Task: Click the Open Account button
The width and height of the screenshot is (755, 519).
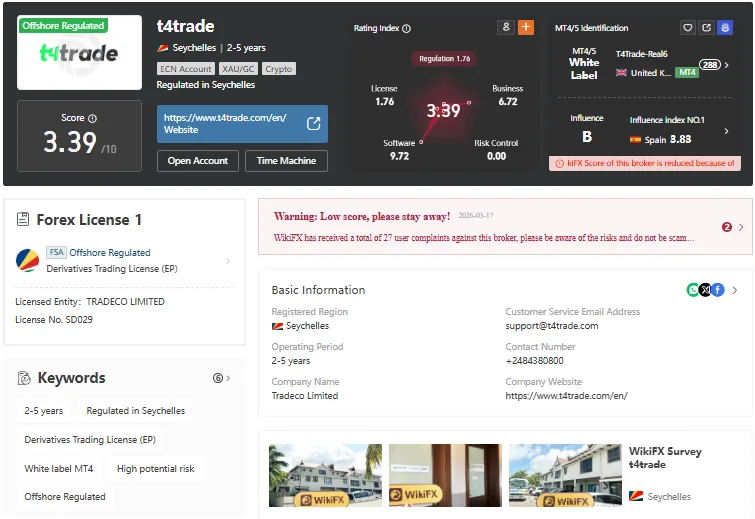Action: [197, 161]
